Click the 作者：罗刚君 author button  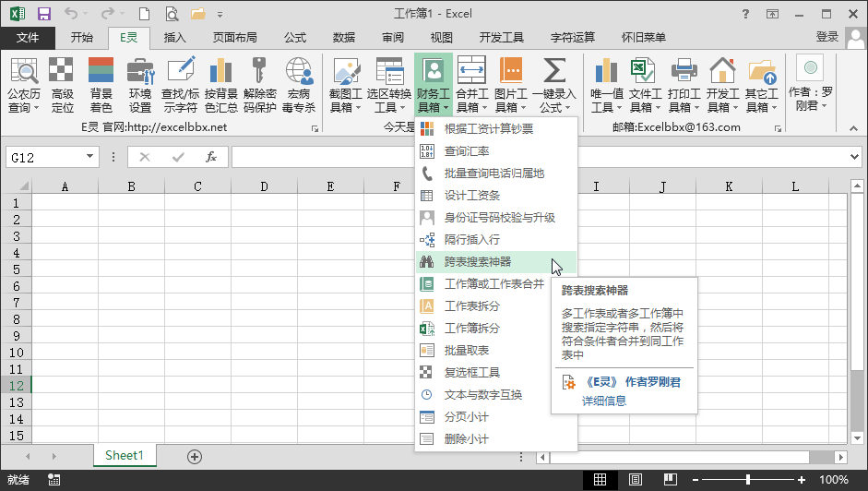click(x=811, y=83)
